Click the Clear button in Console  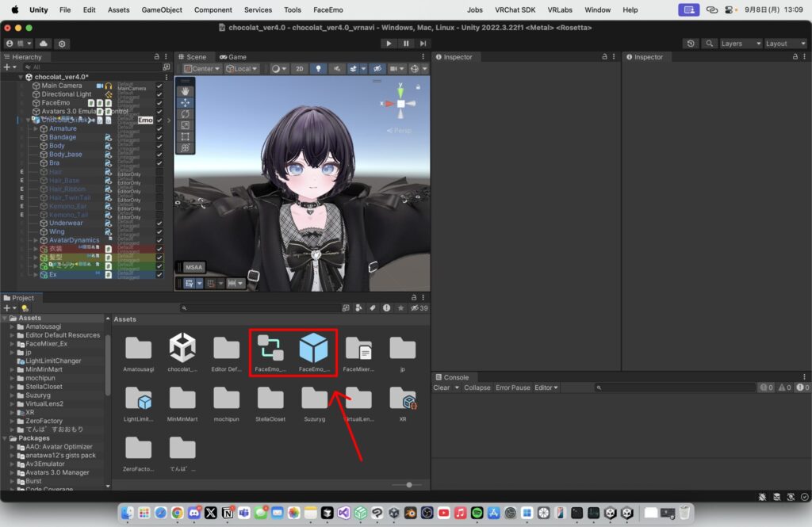pos(442,388)
